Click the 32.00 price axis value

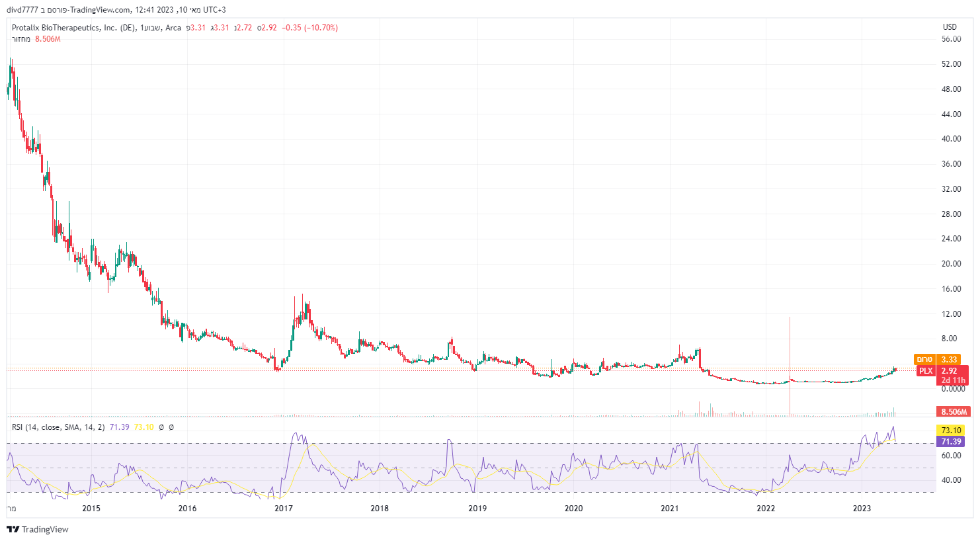952,189
